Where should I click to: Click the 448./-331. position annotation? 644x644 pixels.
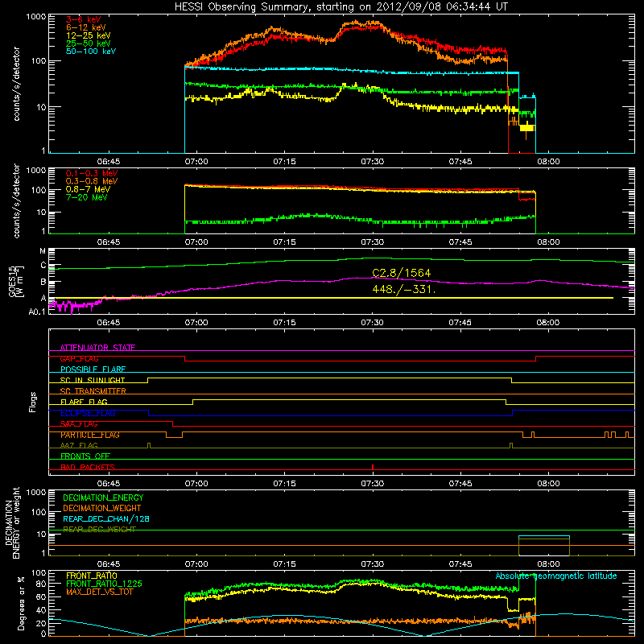point(404,289)
